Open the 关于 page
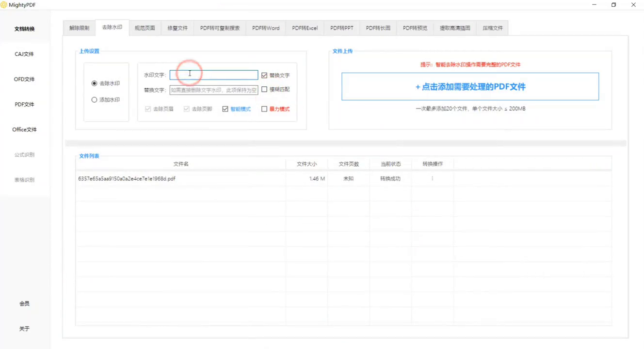644x349 pixels. coord(24,329)
